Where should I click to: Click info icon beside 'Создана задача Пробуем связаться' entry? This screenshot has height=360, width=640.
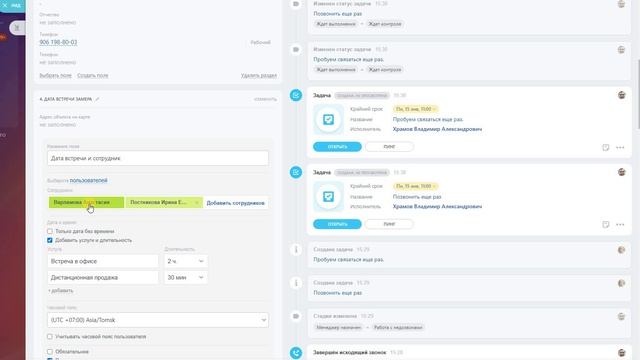point(296,249)
